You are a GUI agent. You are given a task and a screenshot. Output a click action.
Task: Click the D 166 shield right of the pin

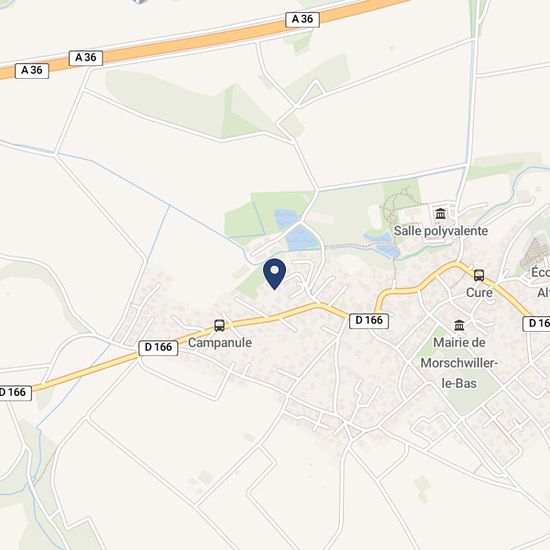pyautogui.click(x=369, y=321)
